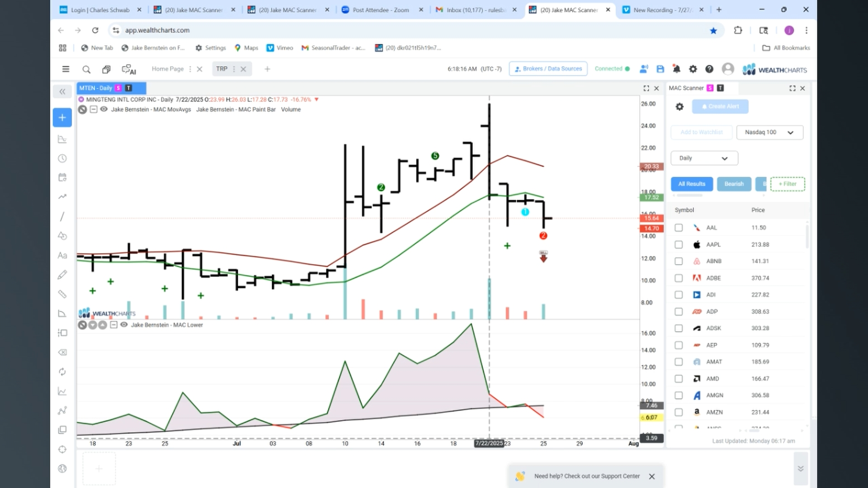This screenshot has height=488, width=868.
Task: Maximize the MAC Scanner panel
Action: [x=792, y=89]
